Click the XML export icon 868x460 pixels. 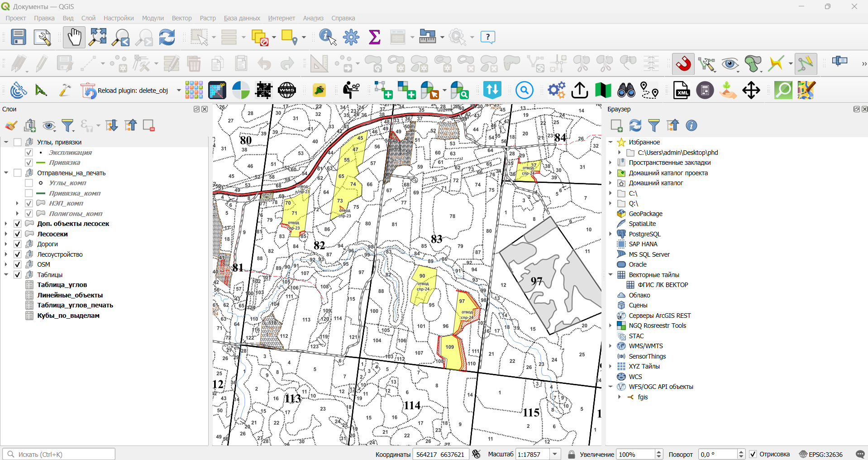click(682, 91)
